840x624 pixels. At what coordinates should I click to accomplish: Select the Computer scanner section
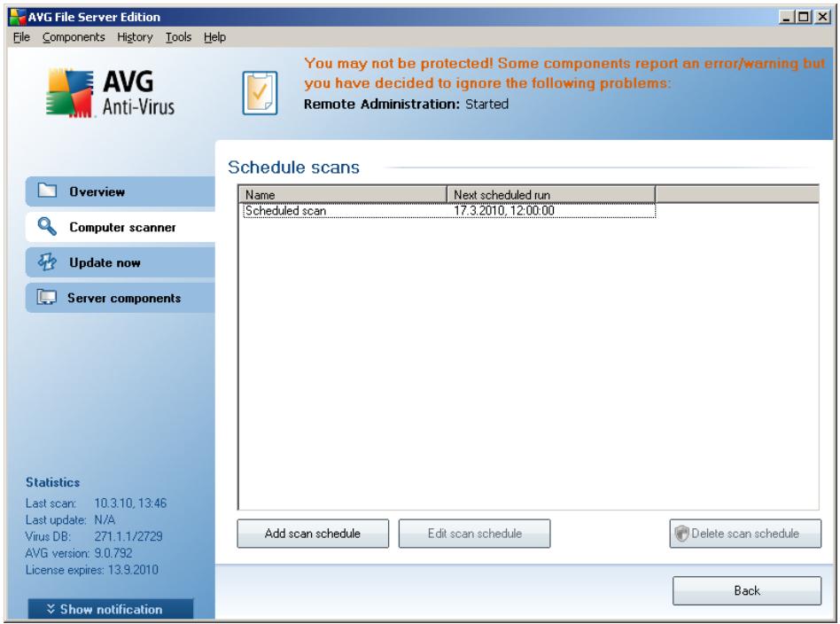(x=121, y=227)
